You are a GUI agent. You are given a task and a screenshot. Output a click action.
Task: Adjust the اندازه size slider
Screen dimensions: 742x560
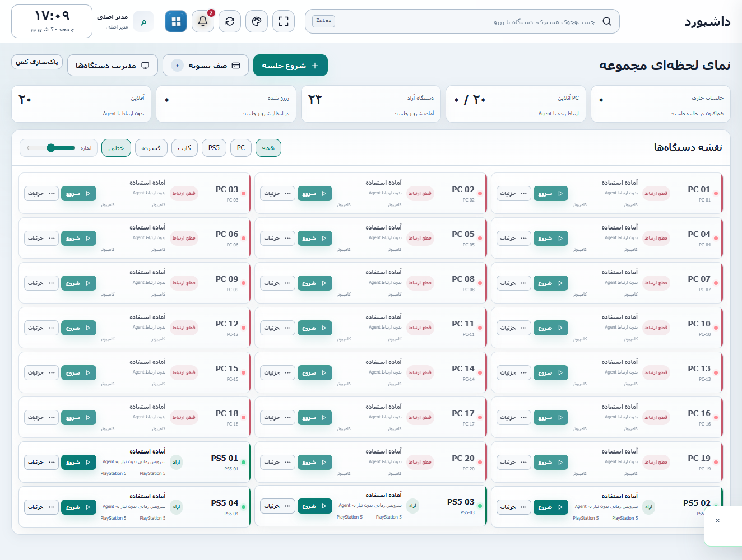pyautogui.click(x=51, y=148)
